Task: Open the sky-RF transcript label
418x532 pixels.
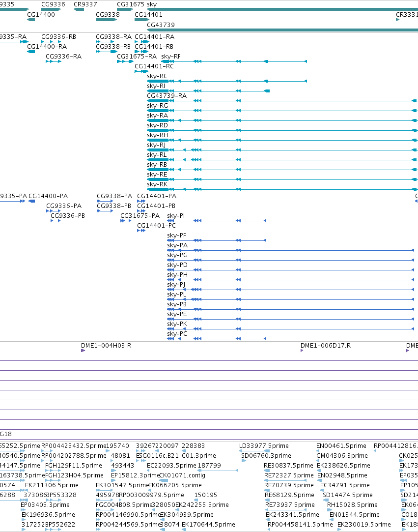Action: (x=171, y=57)
